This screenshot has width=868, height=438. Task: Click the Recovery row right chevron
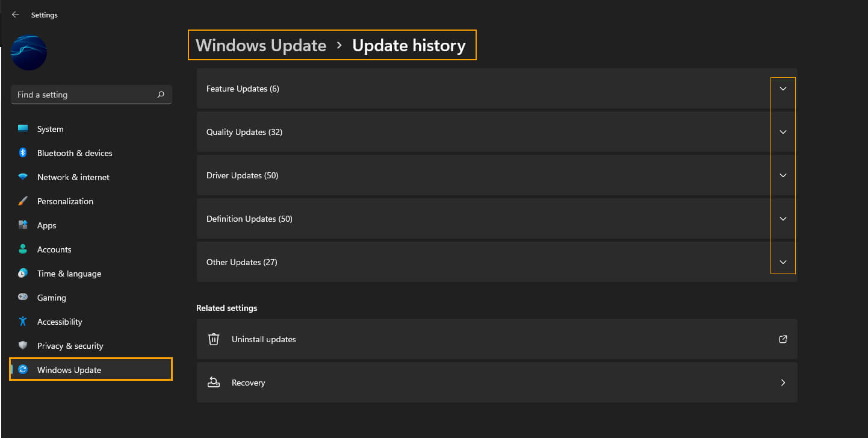pos(783,383)
